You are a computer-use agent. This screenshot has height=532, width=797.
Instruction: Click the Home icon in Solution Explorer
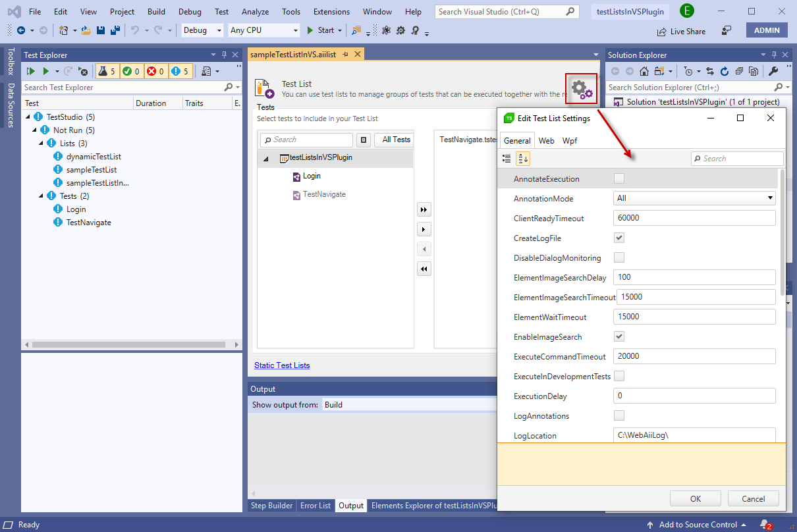coord(645,71)
